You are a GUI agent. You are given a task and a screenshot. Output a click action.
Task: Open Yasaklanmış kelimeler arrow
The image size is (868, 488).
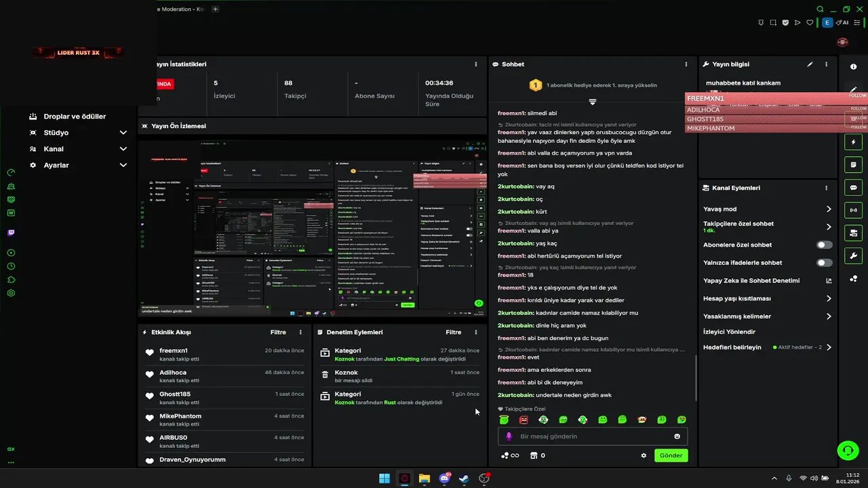pyautogui.click(x=828, y=317)
